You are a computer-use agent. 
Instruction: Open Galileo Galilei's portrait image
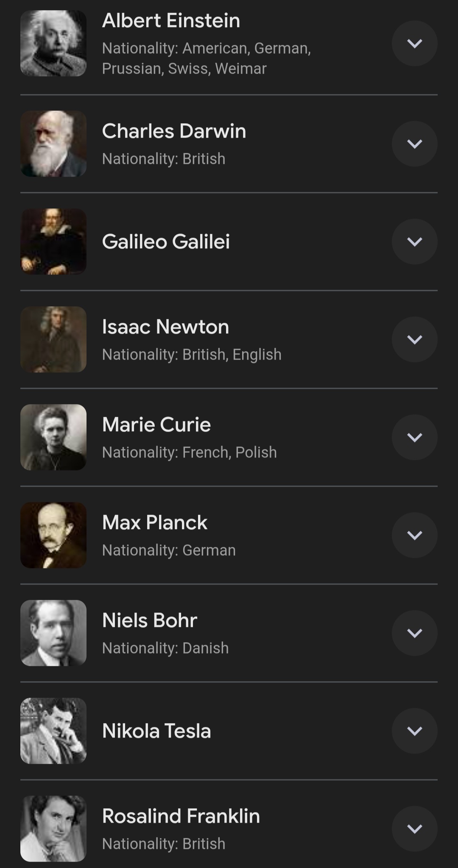[53, 241]
